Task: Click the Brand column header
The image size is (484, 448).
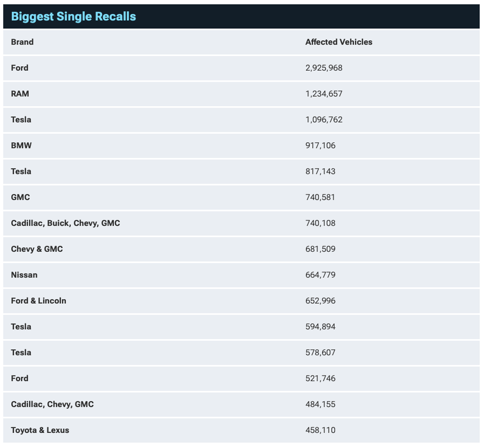Action: (22, 42)
